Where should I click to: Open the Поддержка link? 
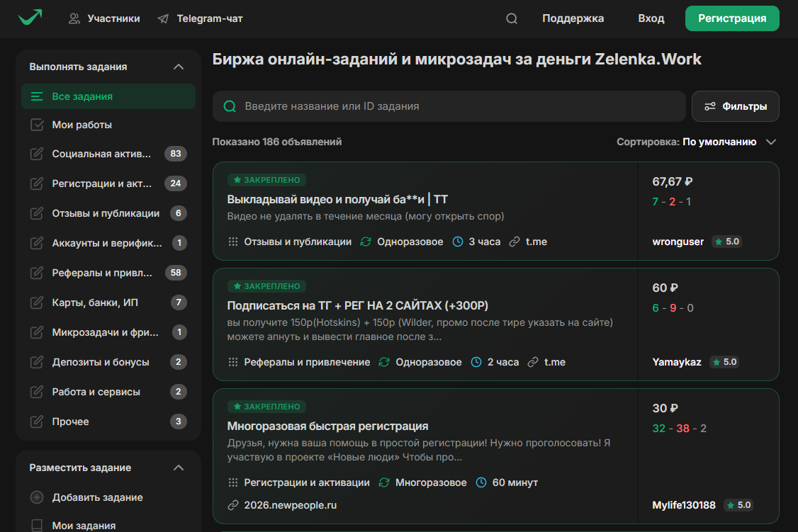573,18
